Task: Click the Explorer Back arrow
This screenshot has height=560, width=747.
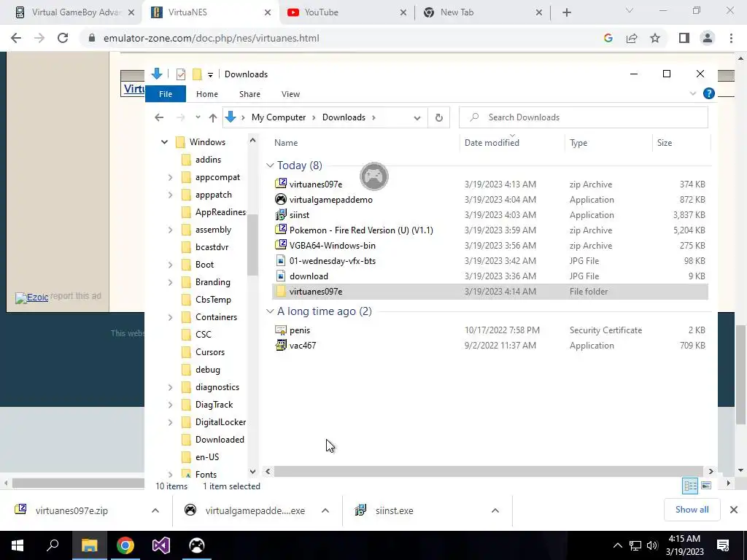Action: [159, 117]
